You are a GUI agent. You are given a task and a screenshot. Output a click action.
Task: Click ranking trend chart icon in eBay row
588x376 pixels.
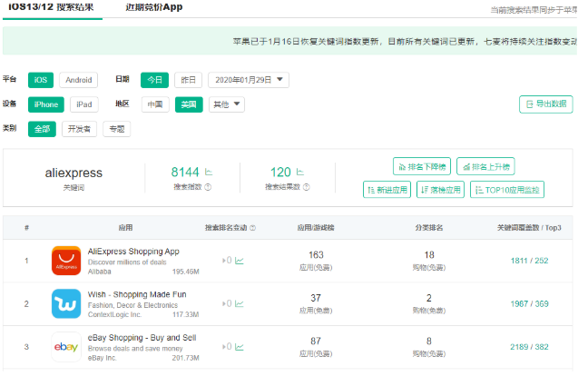click(240, 347)
